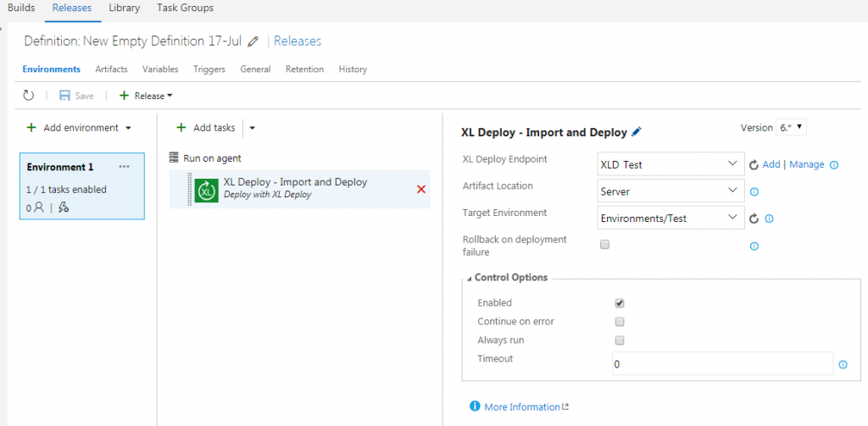Click the Save disk icon

coord(64,96)
